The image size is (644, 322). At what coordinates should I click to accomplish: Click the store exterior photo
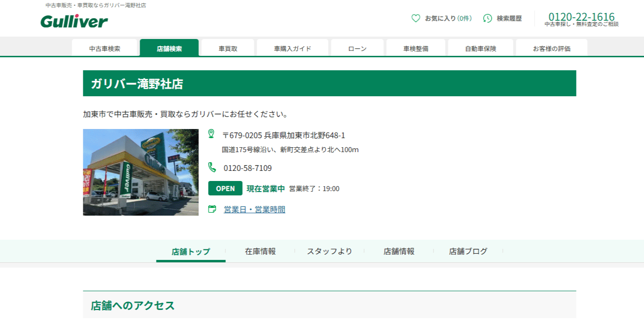[141, 172]
